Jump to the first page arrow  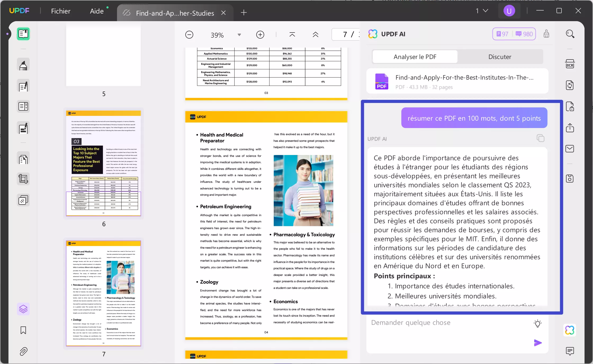(x=292, y=35)
